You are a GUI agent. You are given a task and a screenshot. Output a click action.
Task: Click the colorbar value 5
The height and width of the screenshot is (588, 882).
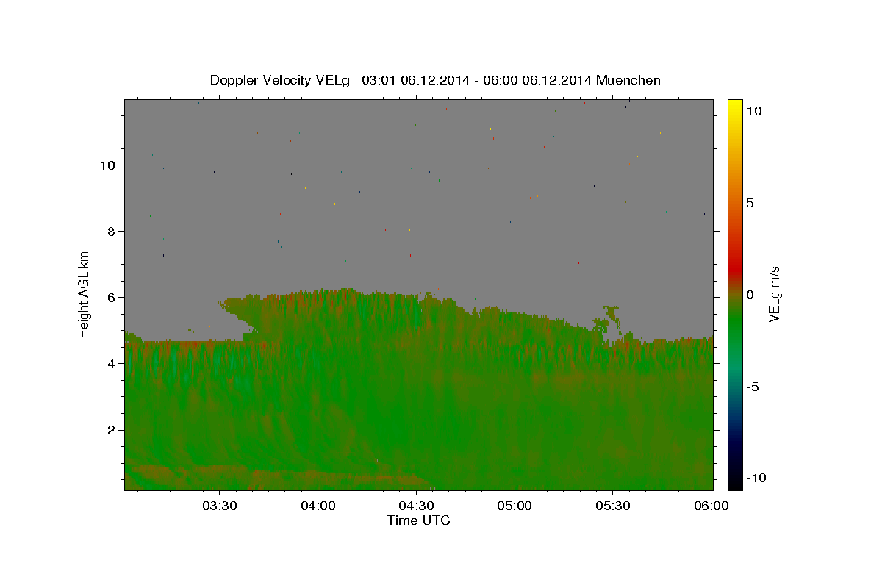(x=750, y=203)
